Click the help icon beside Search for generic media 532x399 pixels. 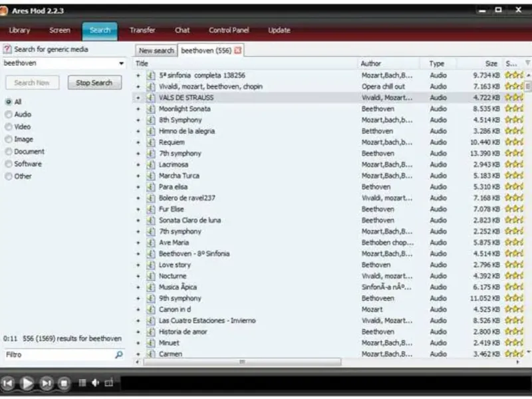pos(7,49)
